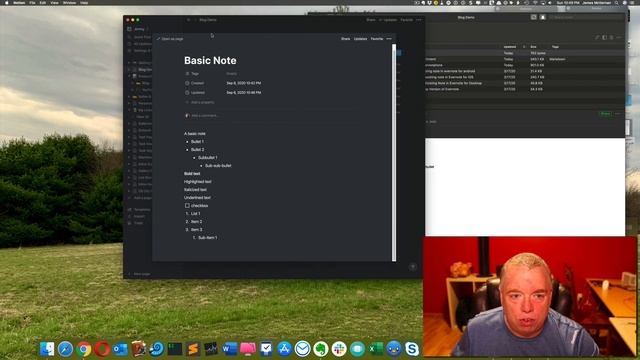Open Opera from the Dock
This screenshot has height=360, width=640.
click(102, 349)
